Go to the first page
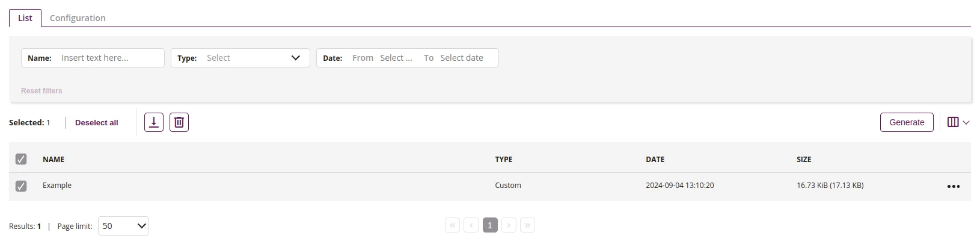Image resolution: width=980 pixels, height=250 pixels. point(452,225)
